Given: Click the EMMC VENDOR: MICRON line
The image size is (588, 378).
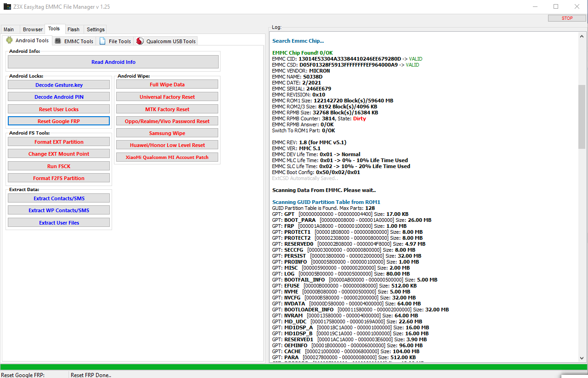Looking at the screenshot, I should pos(301,71).
